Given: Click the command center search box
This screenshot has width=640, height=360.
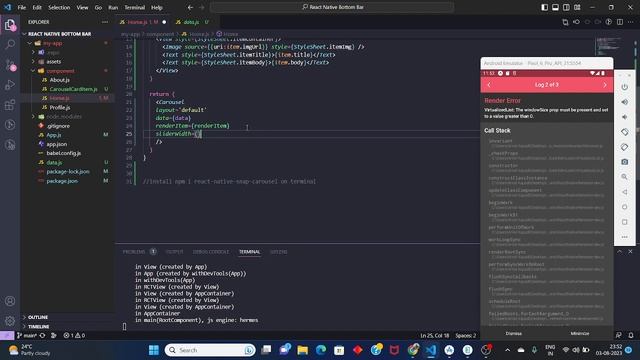Looking at the screenshot, I should click(332, 7).
